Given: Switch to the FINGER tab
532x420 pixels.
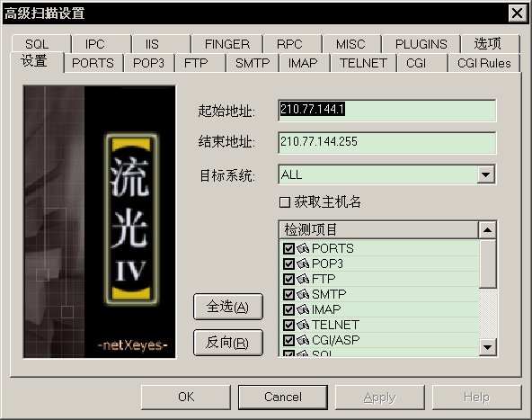Looking at the screenshot, I should (227, 44).
